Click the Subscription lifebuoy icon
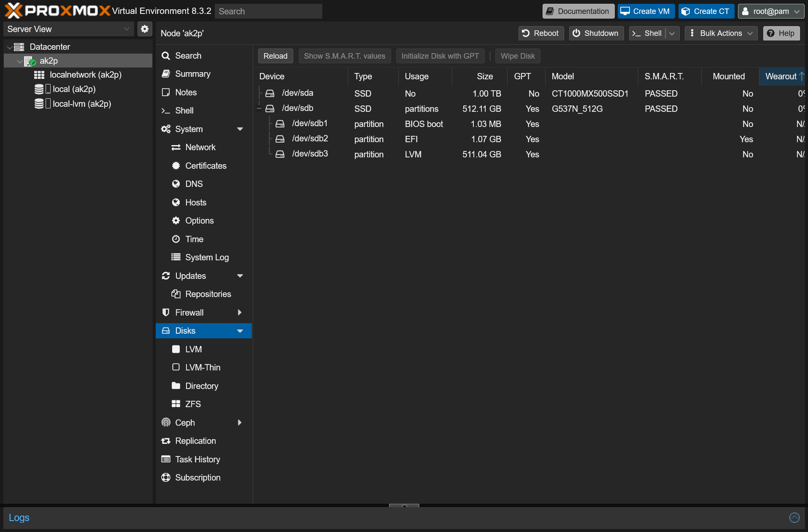Screen dimensions: 808x532 (x=166, y=478)
